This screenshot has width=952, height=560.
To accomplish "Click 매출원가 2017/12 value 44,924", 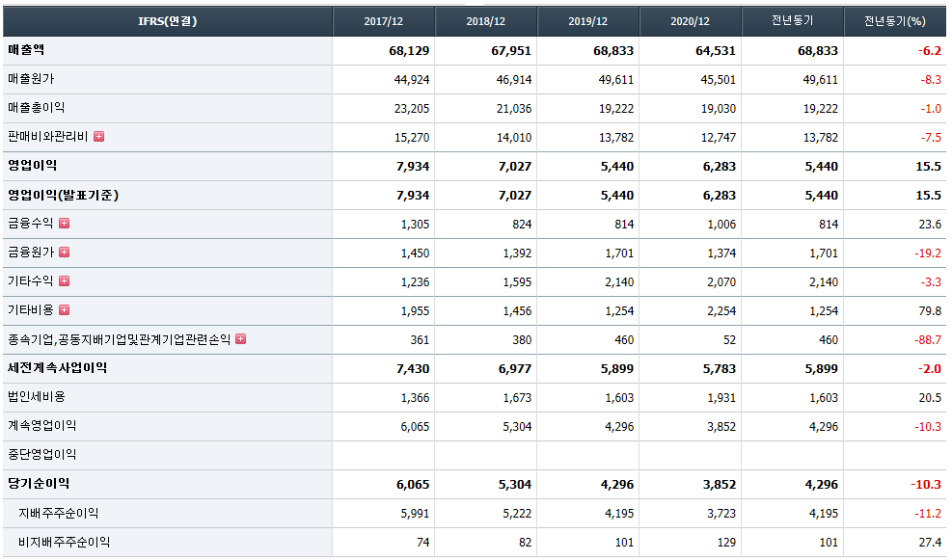I will (412, 79).
